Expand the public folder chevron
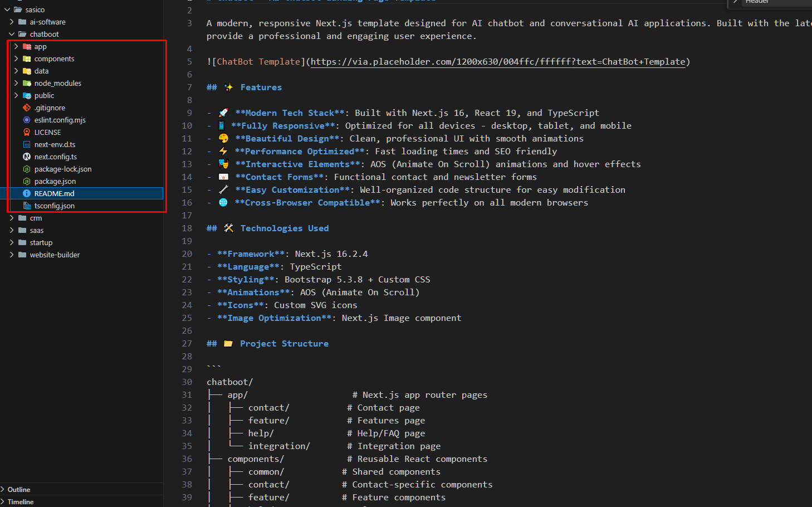Viewport: 812px width, 507px height. click(16, 96)
